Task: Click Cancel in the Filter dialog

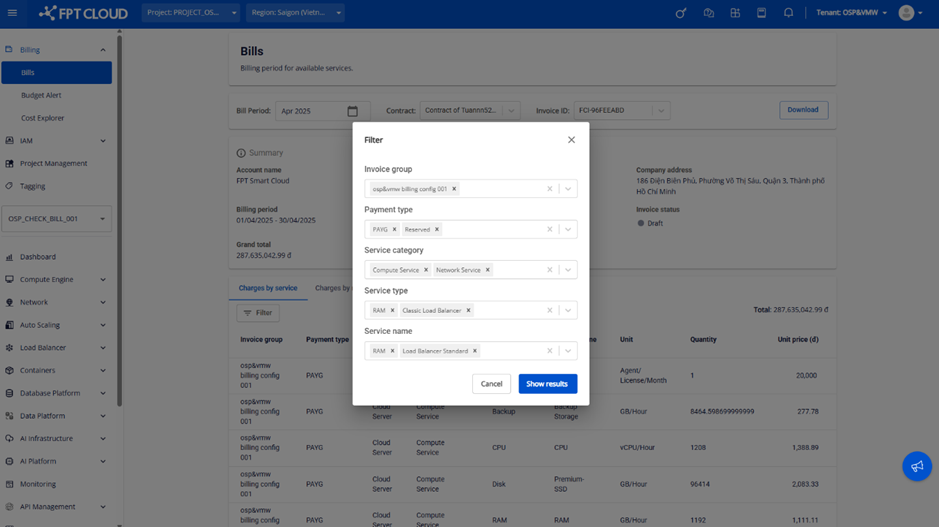Action: [x=491, y=384]
